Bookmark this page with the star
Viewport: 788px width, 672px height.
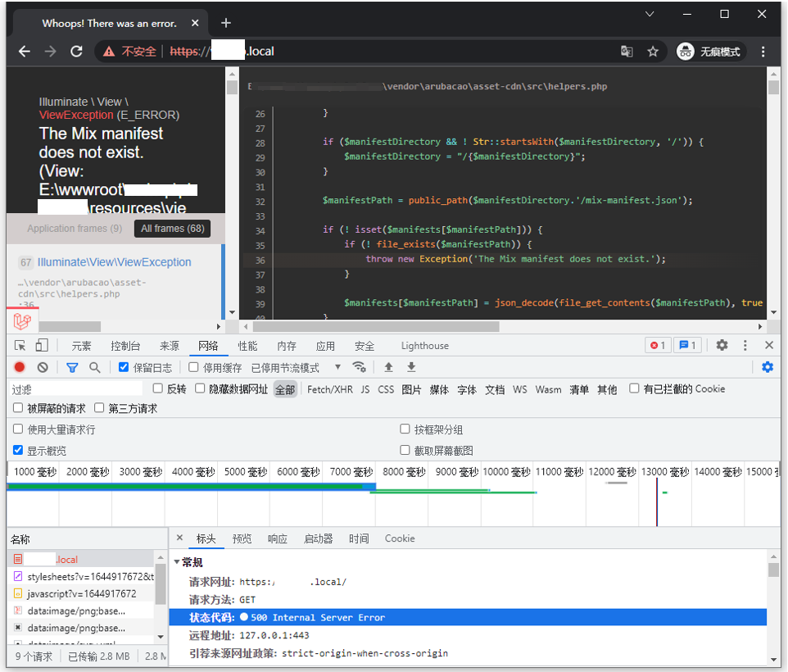653,52
